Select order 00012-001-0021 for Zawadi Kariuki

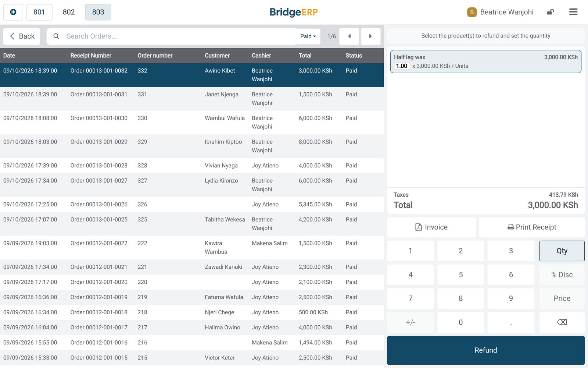click(x=192, y=267)
